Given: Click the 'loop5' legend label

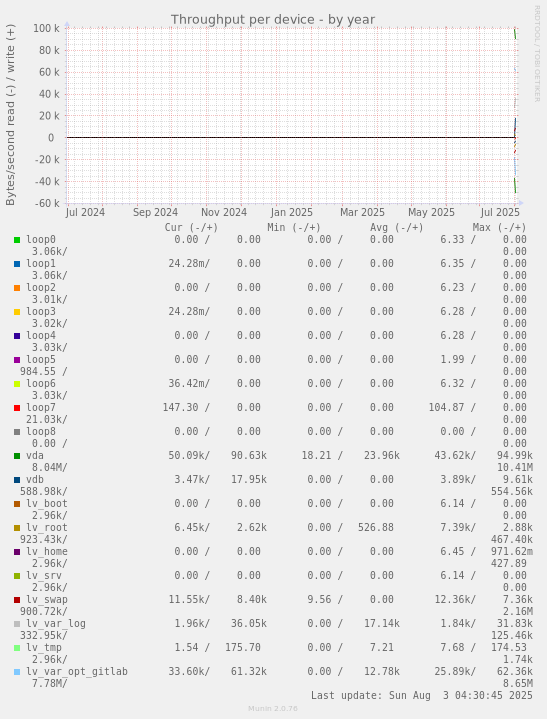Looking at the screenshot, I should point(41,360).
